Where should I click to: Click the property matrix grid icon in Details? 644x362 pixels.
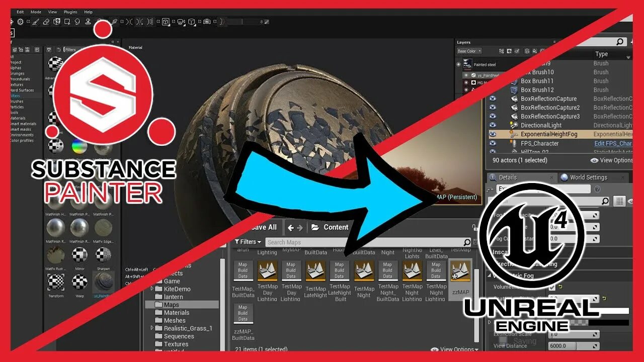coord(619,201)
